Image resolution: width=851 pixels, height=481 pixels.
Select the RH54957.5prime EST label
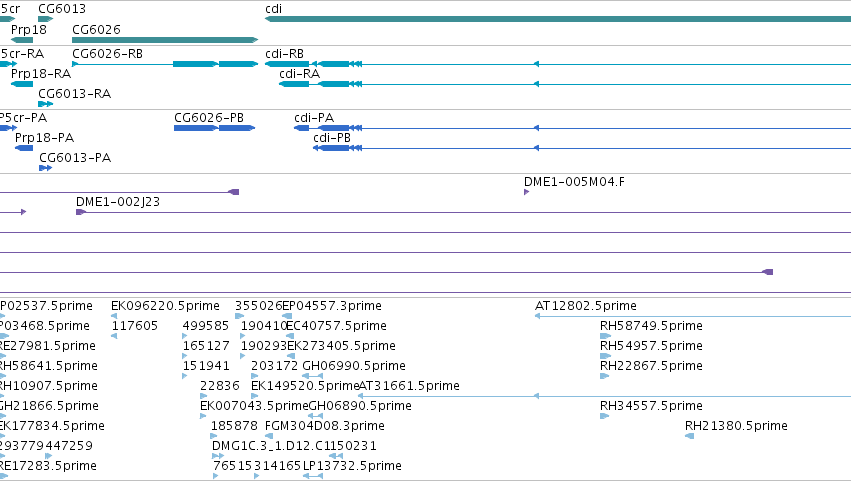coord(651,346)
